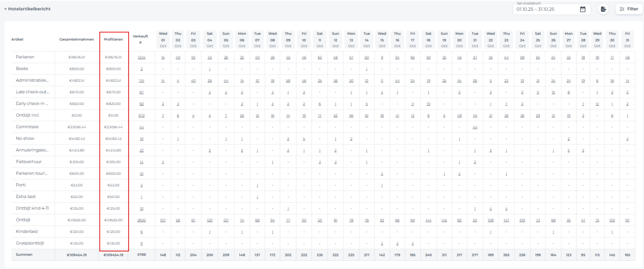Open Groepsontbijt total sold count 9
This screenshot has height=269, width=644.
(142, 244)
